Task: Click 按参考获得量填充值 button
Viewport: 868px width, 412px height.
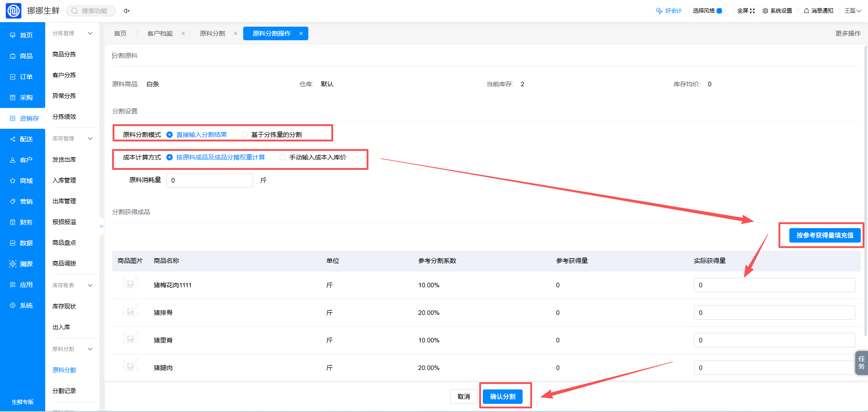Action: tap(825, 235)
